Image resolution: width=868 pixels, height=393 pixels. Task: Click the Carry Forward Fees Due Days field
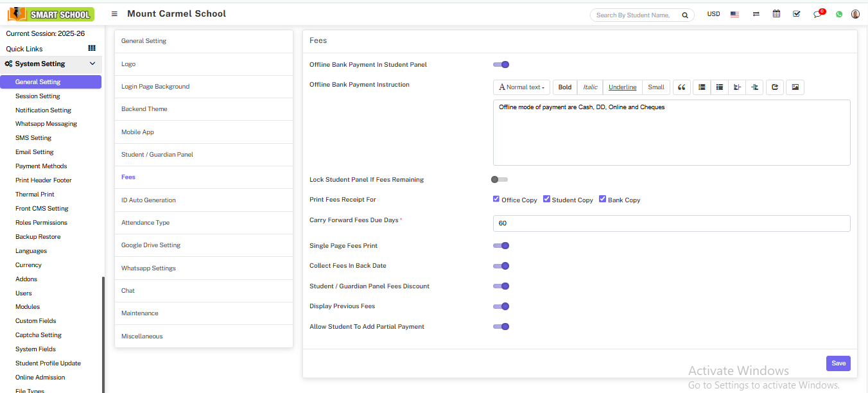[671, 223]
